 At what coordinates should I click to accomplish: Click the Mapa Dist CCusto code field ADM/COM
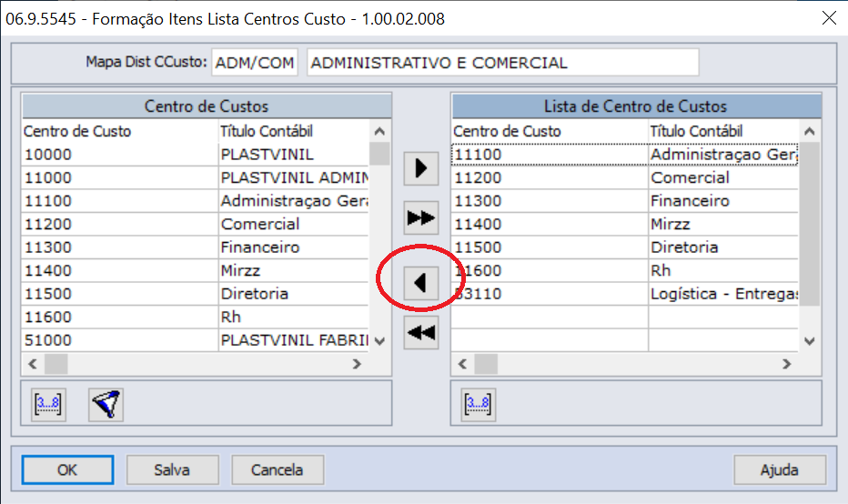[x=255, y=63]
